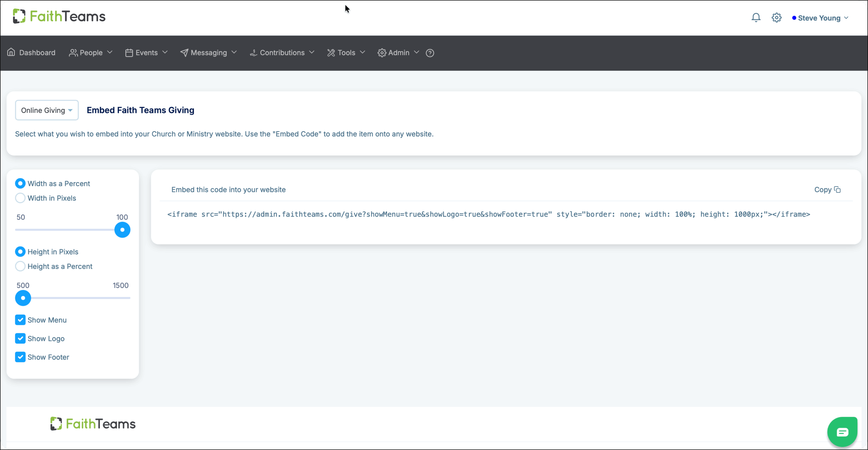Click the Dashboard home icon
The image size is (868, 450).
coord(11,52)
